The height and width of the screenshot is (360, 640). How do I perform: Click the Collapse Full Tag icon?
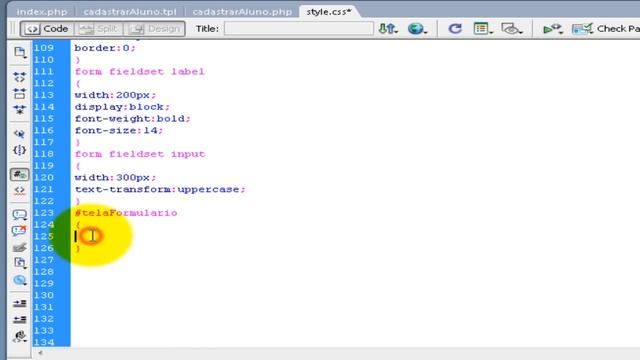19,77
